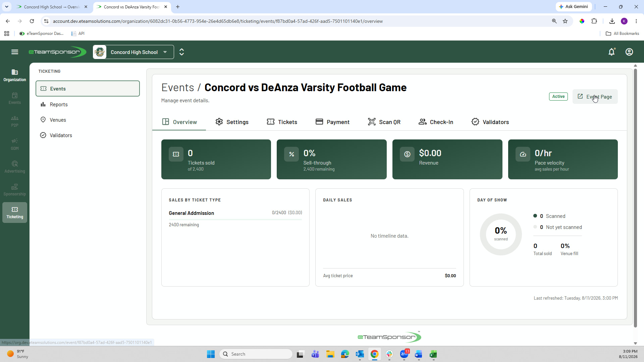Image resolution: width=644 pixels, height=362 pixels.
Task: Switch to the Check-In tab
Action: click(436, 122)
